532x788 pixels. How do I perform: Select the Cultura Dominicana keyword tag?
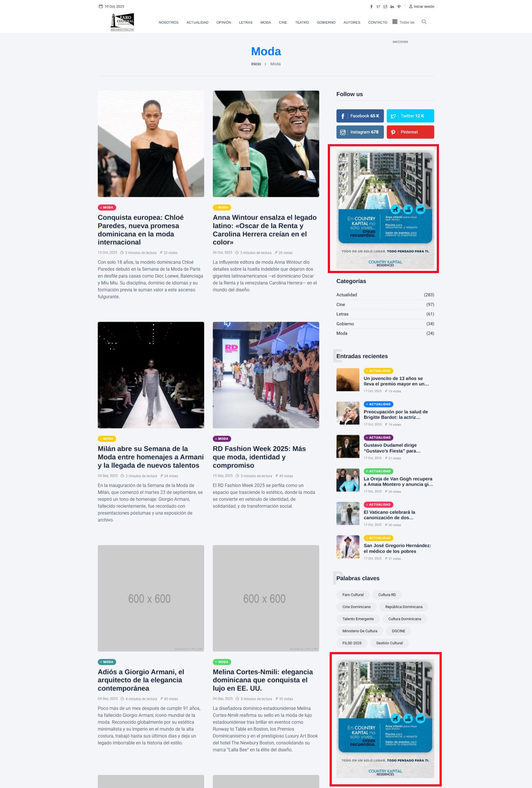click(x=404, y=619)
